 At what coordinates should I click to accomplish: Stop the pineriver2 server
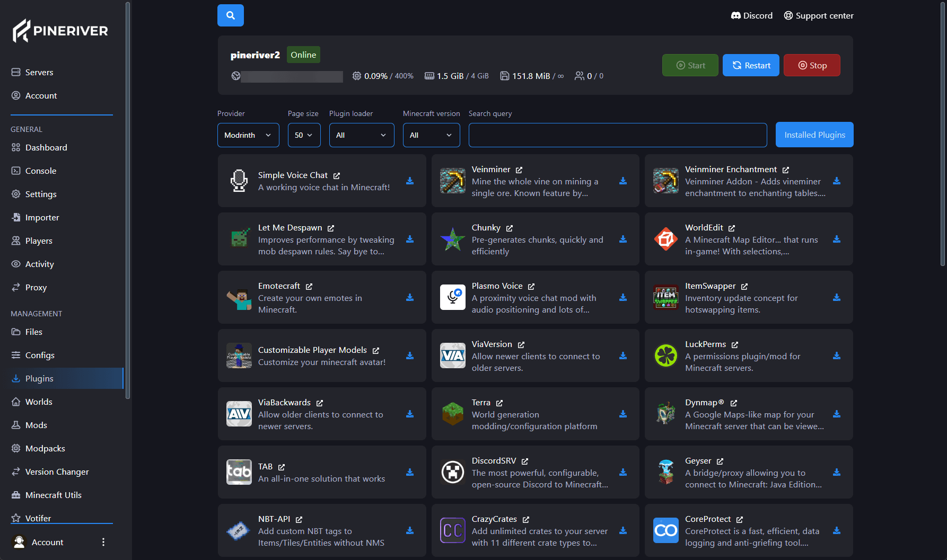pos(812,65)
